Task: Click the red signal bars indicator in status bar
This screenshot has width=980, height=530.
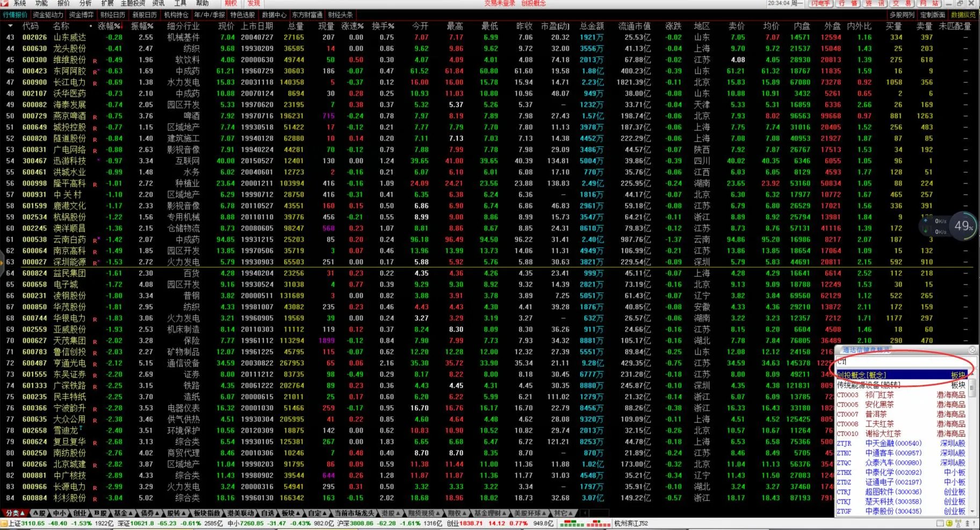Action: (x=597, y=524)
